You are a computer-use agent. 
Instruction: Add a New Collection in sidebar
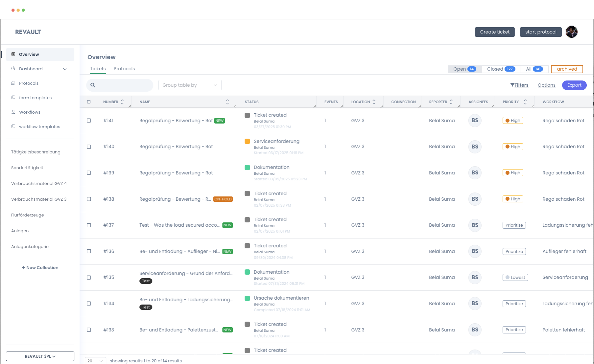click(x=40, y=267)
